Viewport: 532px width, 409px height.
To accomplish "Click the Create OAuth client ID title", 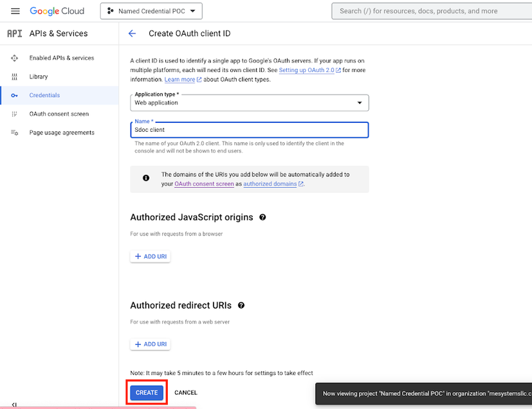I will (x=190, y=33).
